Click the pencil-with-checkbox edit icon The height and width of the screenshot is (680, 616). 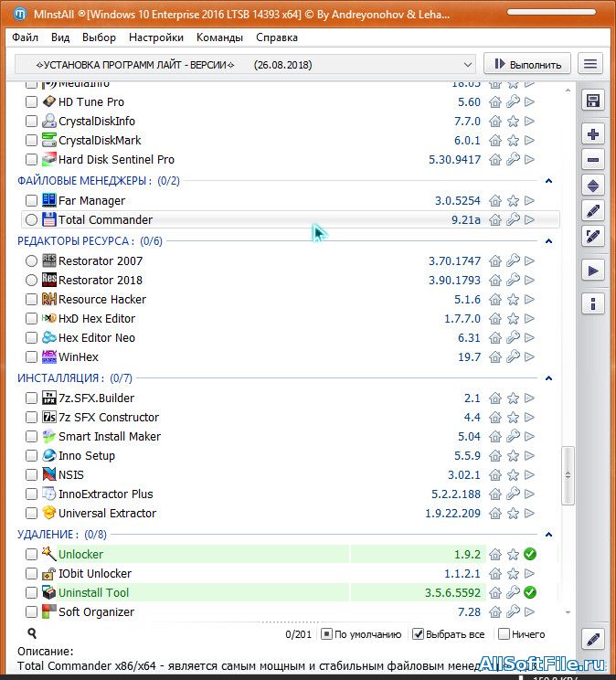coord(592,237)
